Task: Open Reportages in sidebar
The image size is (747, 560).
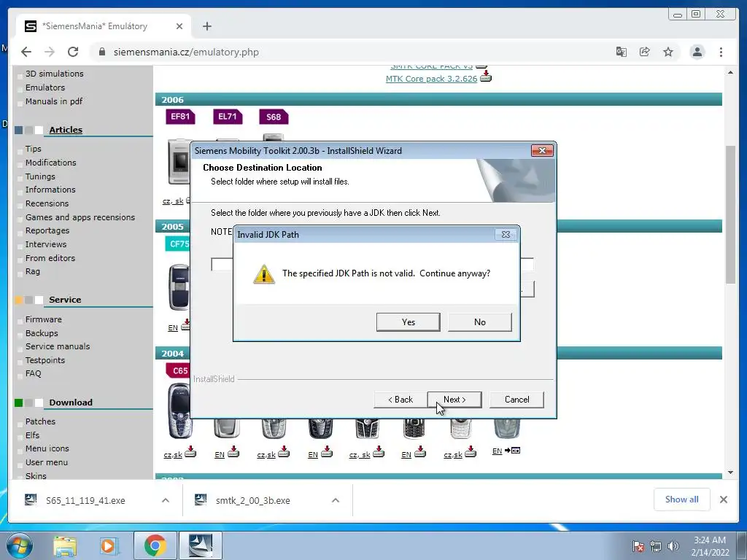Action: (x=47, y=230)
